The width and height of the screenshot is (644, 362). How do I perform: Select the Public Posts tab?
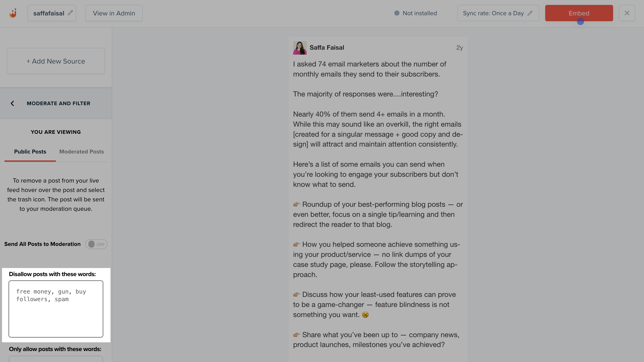point(30,151)
